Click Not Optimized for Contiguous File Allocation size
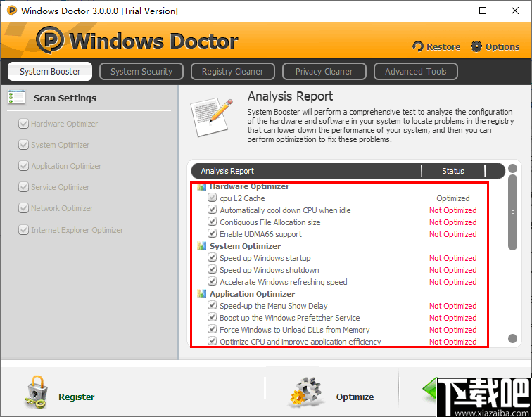The image size is (532, 417). click(453, 222)
